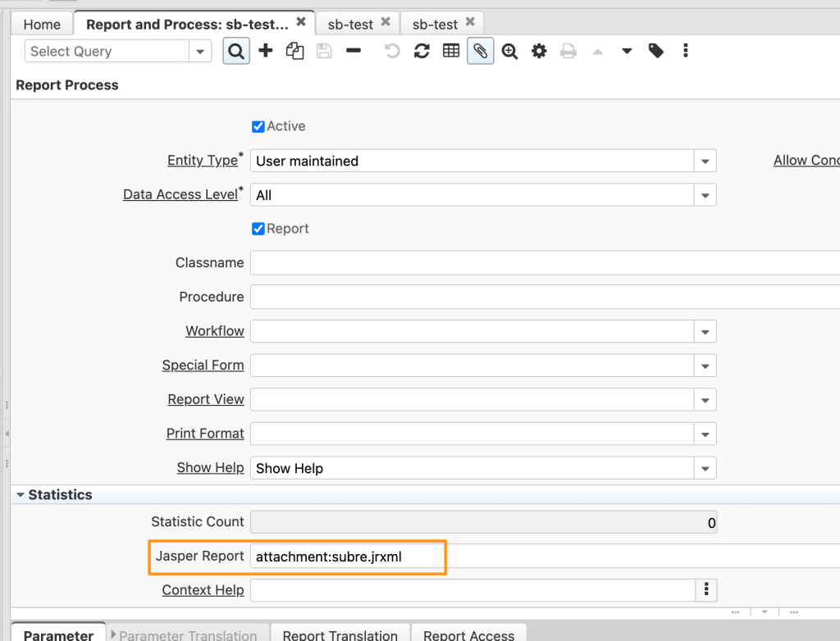Click inside the Jasper Report input field
Screen dimensions: 840x641
(x=345, y=557)
